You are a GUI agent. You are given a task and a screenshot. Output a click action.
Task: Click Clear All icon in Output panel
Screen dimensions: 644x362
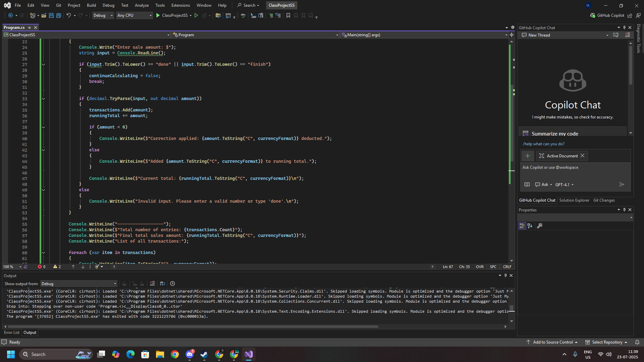152,283
